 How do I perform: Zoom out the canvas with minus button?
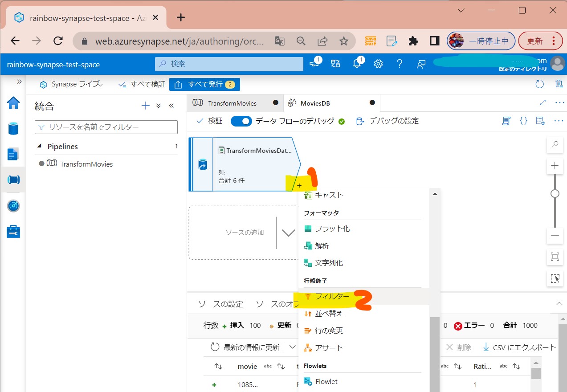click(x=555, y=235)
